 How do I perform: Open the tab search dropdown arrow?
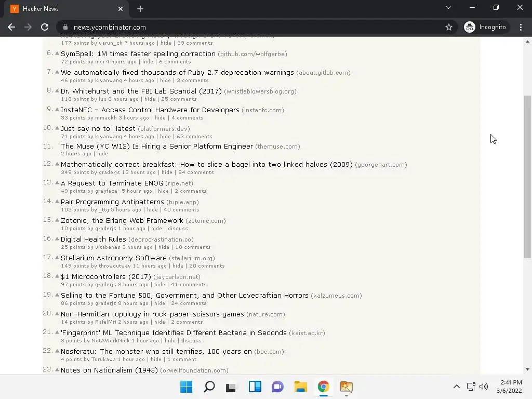pos(448,7)
